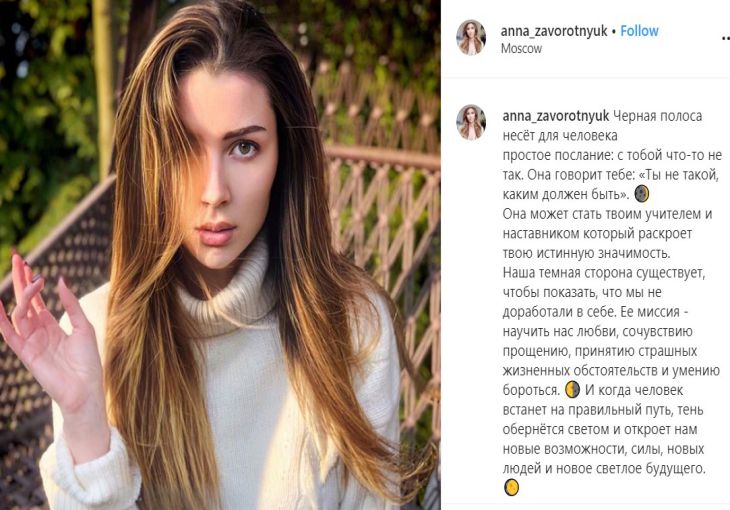This screenshot has height=510, width=730.
Task: Click the bold anna_zavorotnyuk name in caption
Action: point(555,116)
